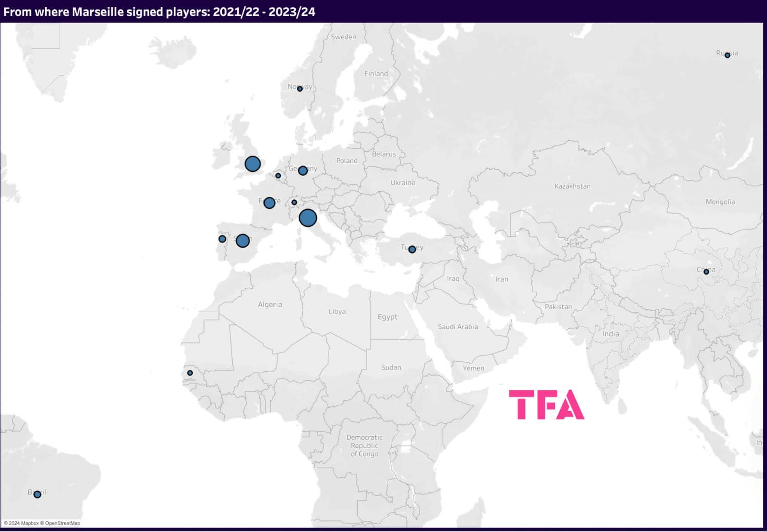
Task: Click the small Belgium bubble
Action: 278,176
